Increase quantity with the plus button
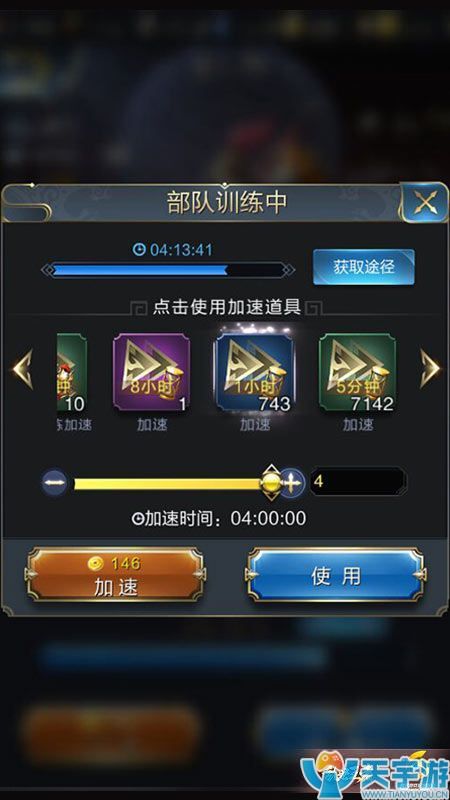The image size is (450, 800). click(292, 482)
